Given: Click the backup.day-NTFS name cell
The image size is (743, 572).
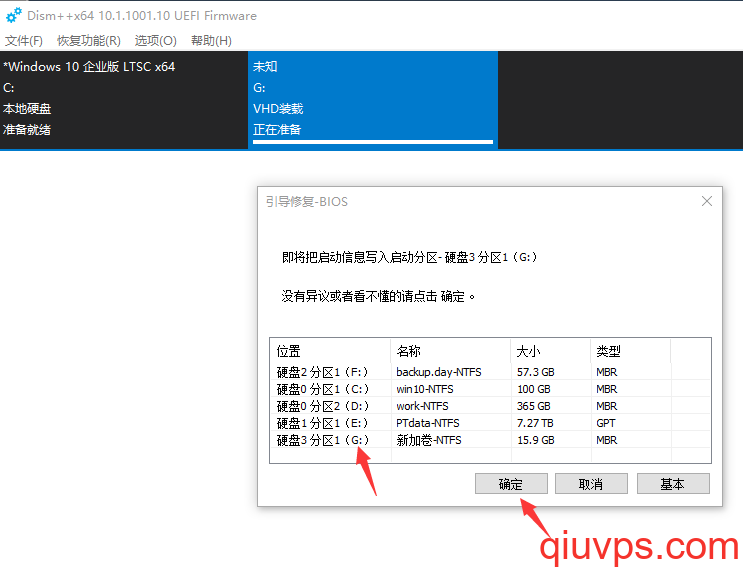Looking at the screenshot, I should click(x=439, y=372).
